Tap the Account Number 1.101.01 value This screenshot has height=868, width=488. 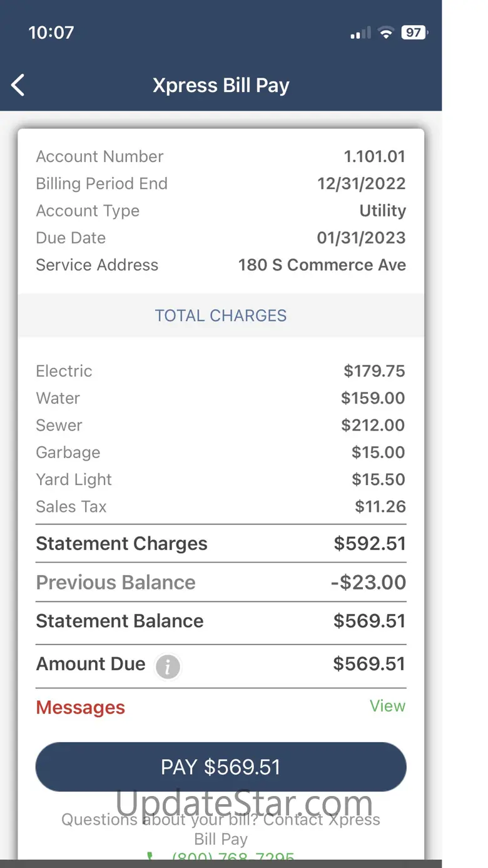[x=374, y=156]
